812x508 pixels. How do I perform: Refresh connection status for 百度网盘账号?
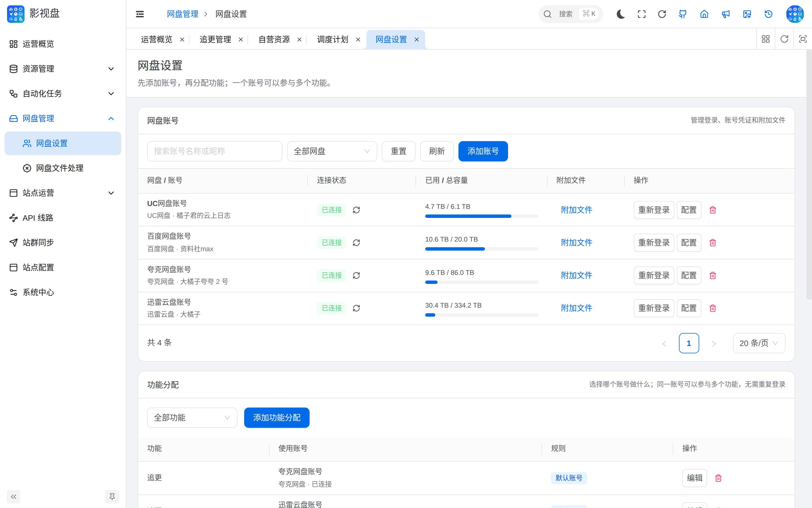[x=356, y=243]
